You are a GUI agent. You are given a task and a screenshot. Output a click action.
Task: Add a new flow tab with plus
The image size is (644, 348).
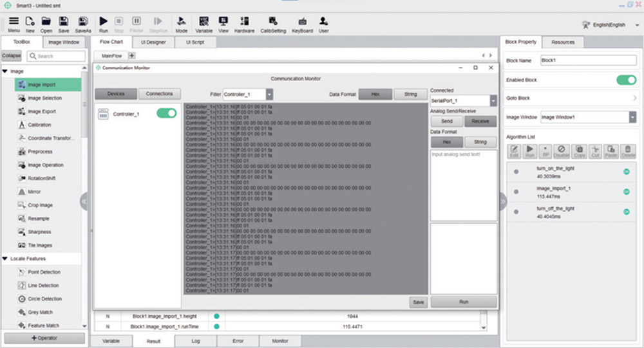132,55
